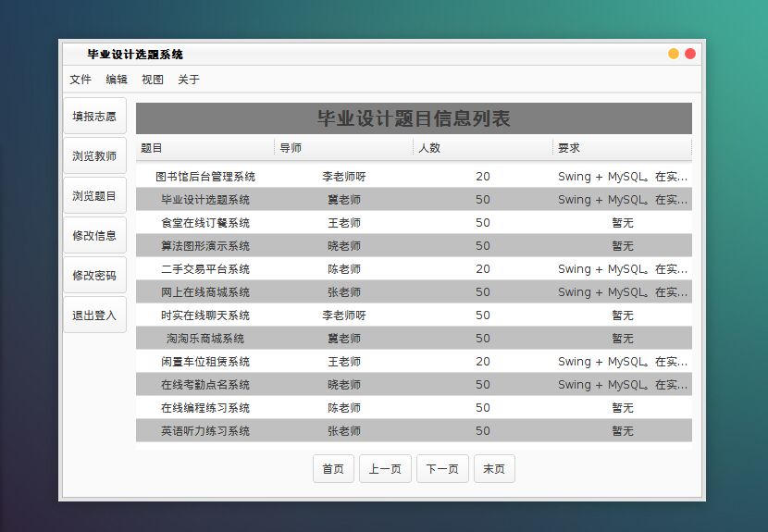Click 李老师呀 in the 图书馆后台管理系统 row

pyautogui.click(x=344, y=177)
